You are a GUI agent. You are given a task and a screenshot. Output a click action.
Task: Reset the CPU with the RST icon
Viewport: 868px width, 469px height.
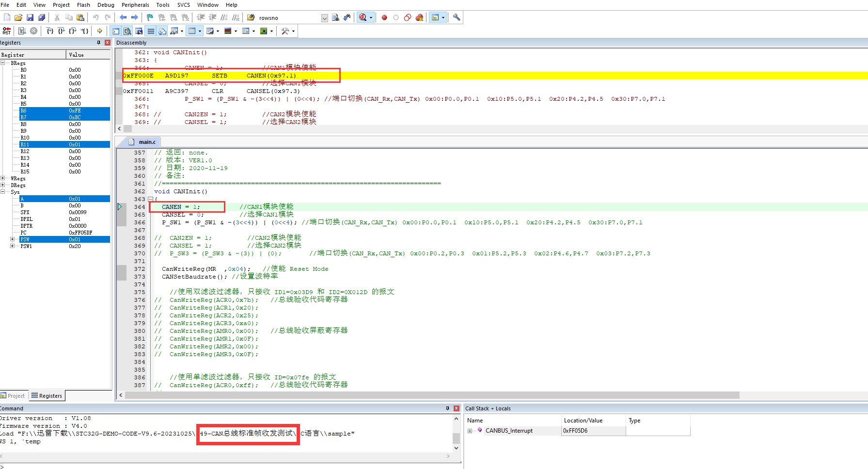tap(7, 31)
